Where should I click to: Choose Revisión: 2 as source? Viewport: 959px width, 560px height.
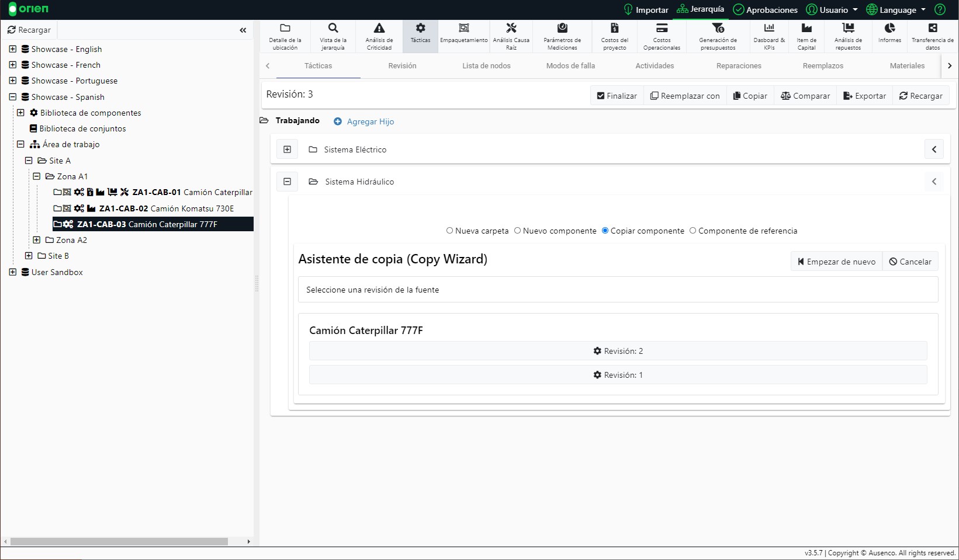coord(618,351)
